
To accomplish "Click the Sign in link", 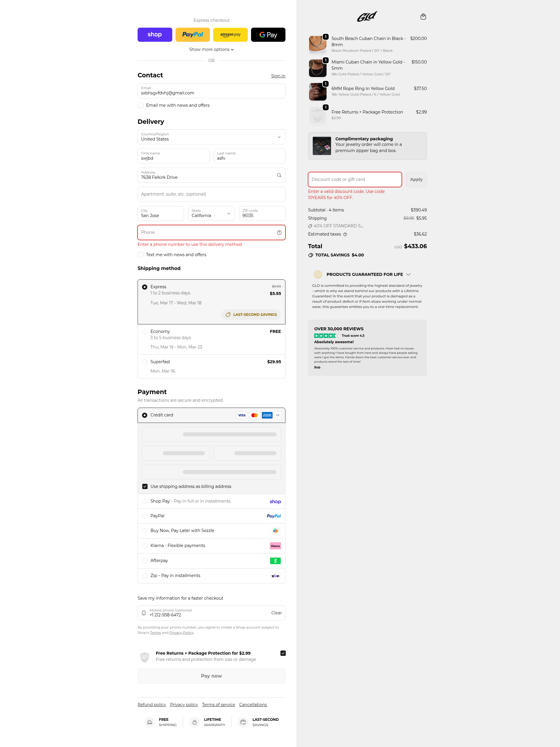I will tap(278, 76).
